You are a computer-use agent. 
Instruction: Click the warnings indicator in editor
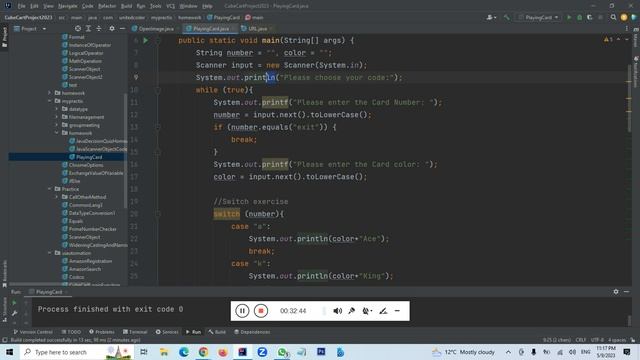coord(608,40)
